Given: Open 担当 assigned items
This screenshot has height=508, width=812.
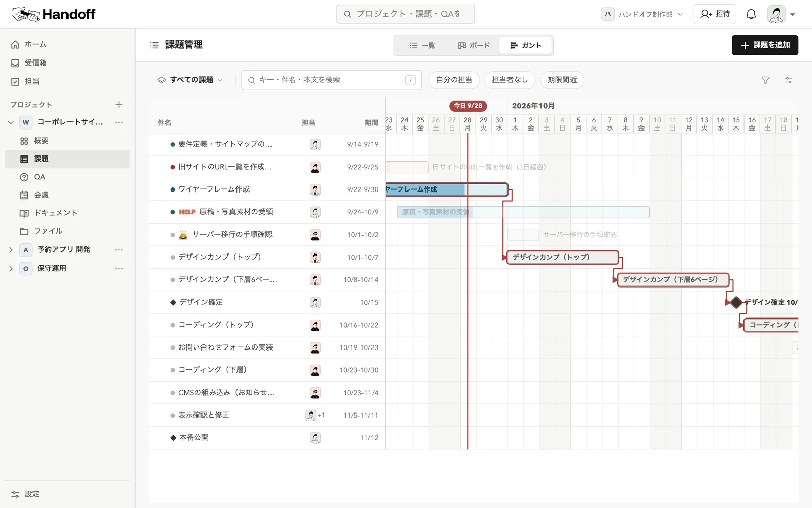Looking at the screenshot, I should [67, 81].
